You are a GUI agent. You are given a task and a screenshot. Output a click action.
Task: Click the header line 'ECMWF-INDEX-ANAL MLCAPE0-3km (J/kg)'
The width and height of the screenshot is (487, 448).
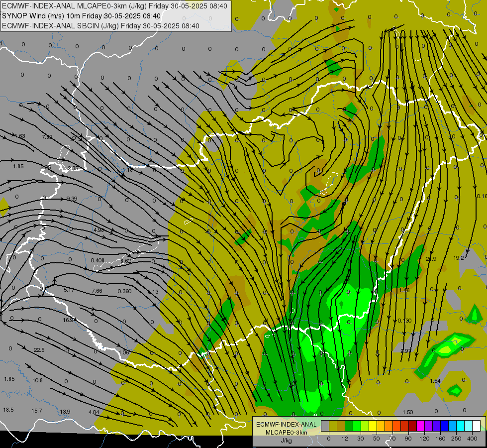114,6
